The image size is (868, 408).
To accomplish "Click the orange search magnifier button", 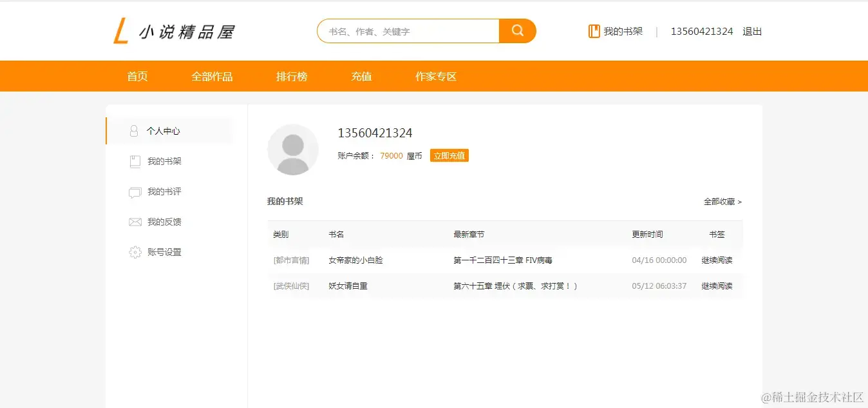I will point(518,31).
